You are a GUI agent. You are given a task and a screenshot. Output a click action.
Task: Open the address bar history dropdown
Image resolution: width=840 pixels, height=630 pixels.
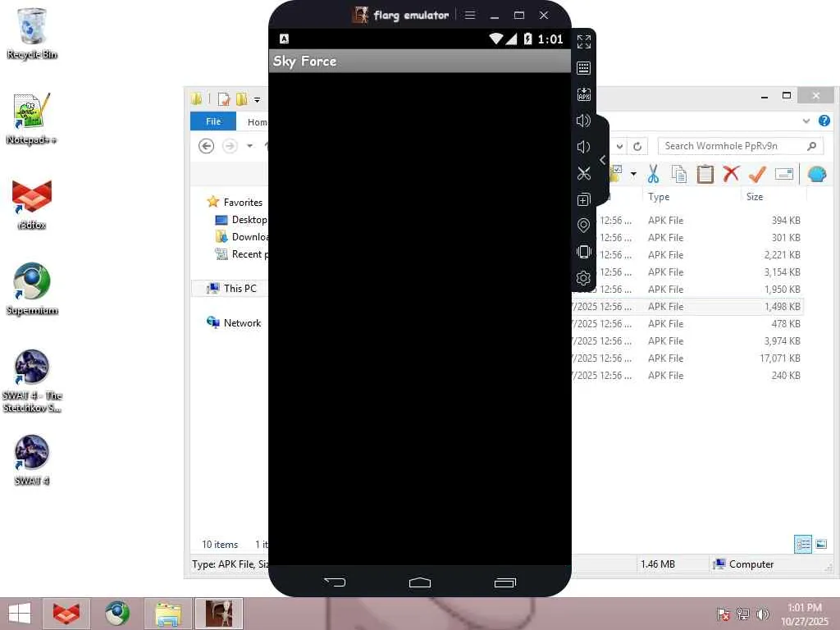pyautogui.click(x=619, y=146)
